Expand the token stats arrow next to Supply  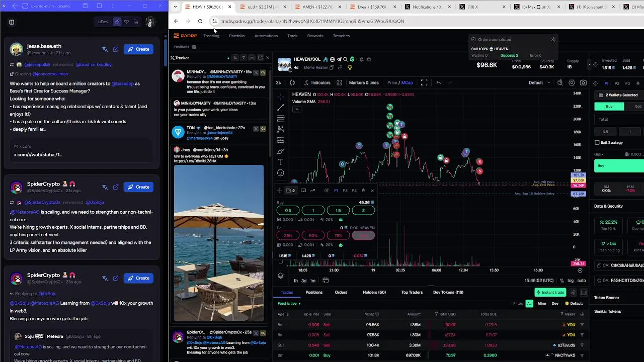click(589, 64)
